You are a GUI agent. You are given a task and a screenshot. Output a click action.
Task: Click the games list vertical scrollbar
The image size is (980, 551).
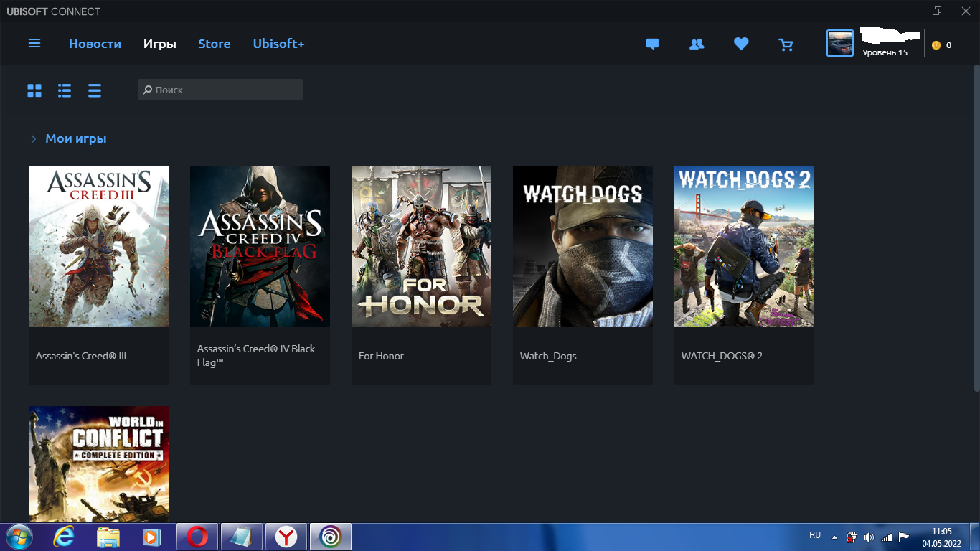pos(976,228)
